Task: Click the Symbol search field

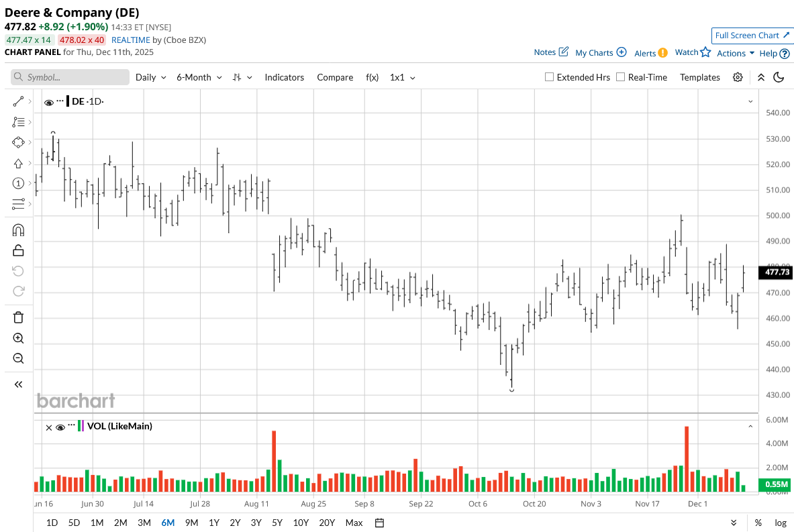Action: [x=70, y=77]
